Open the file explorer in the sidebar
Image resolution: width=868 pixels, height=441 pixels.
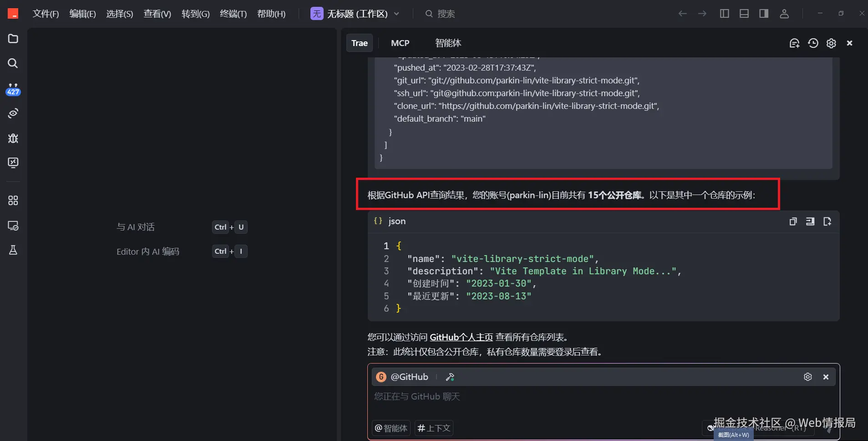pos(12,39)
